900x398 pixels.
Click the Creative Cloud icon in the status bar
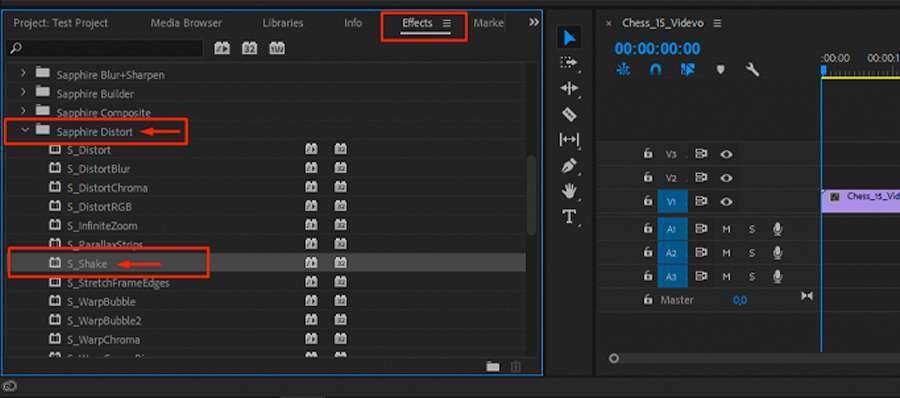click(x=10, y=386)
